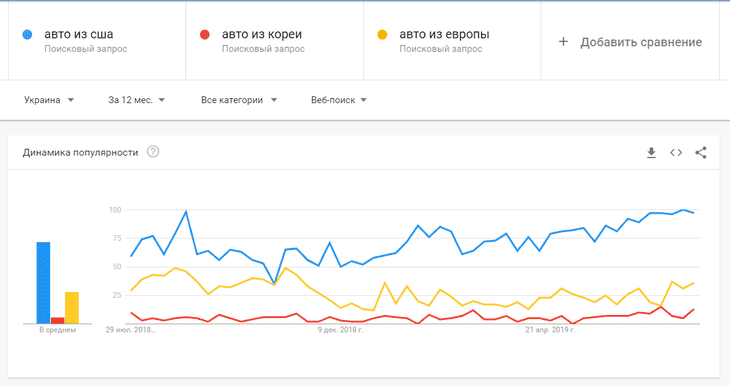Click the 21 апр. 2019 г. axis label
The height and width of the screenshot is (386, 730).
550,330
